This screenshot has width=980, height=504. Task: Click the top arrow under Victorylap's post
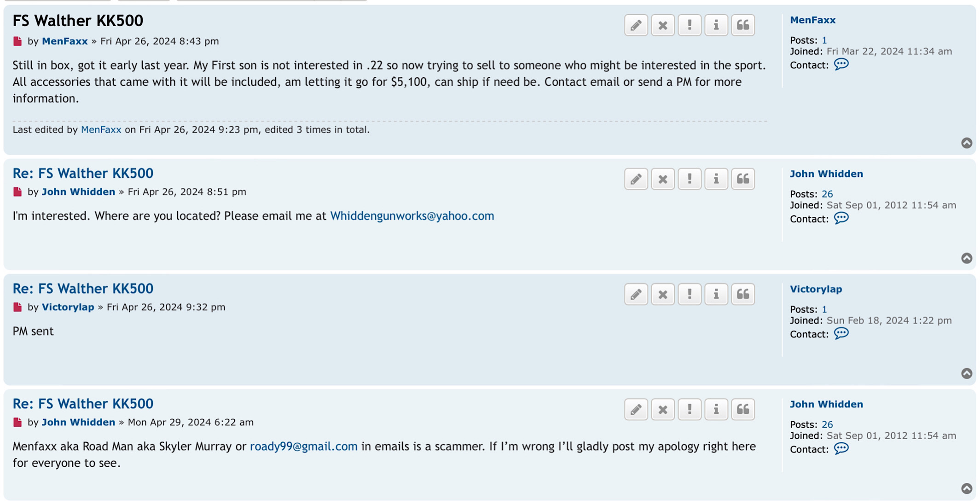966,373
